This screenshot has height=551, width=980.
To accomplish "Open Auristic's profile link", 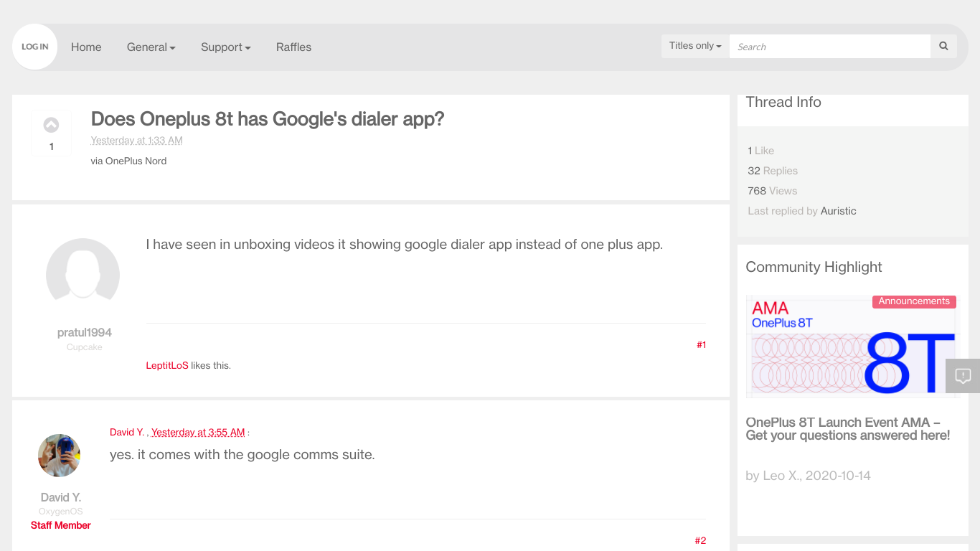I will point(839,211).
